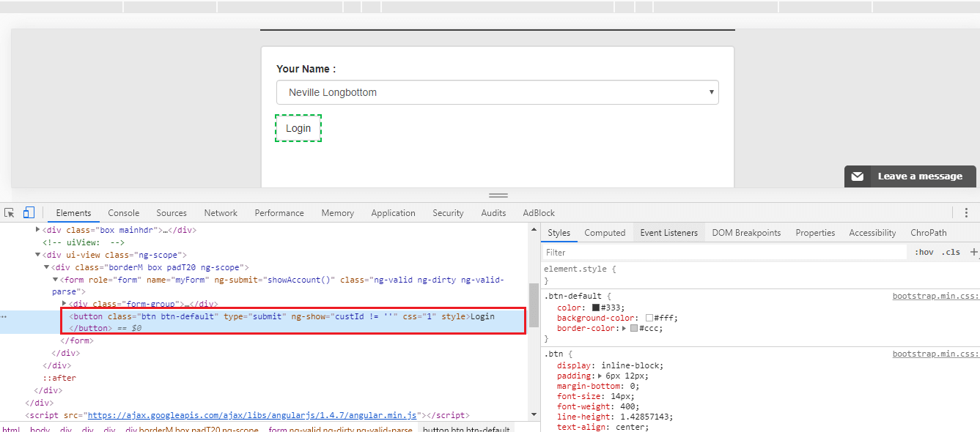Add new style rule with plus icon

(x=973, y=252)
